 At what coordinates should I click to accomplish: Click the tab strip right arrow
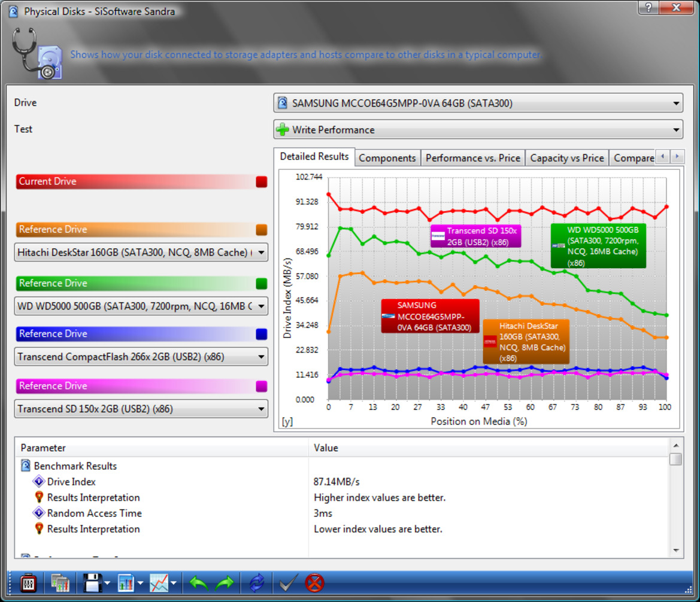pos(677,156)
